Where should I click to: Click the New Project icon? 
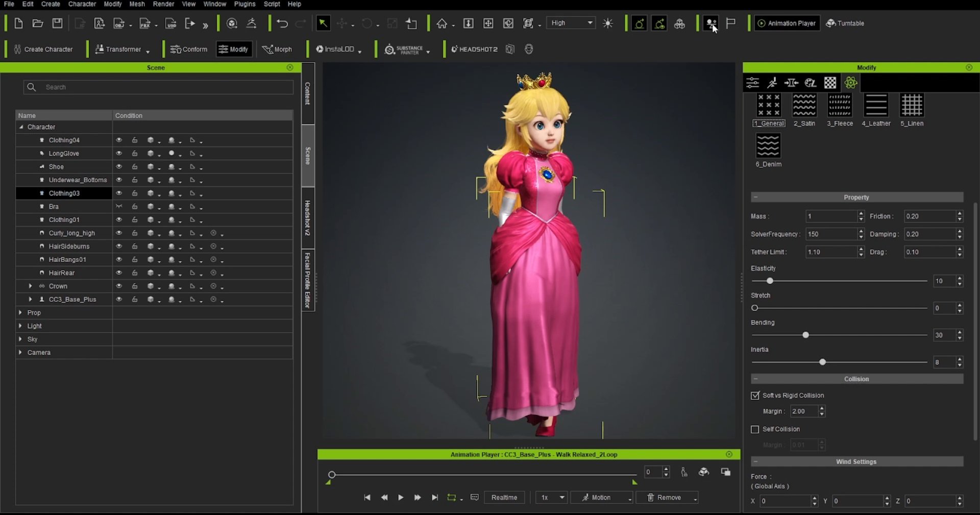pos(18,23)
